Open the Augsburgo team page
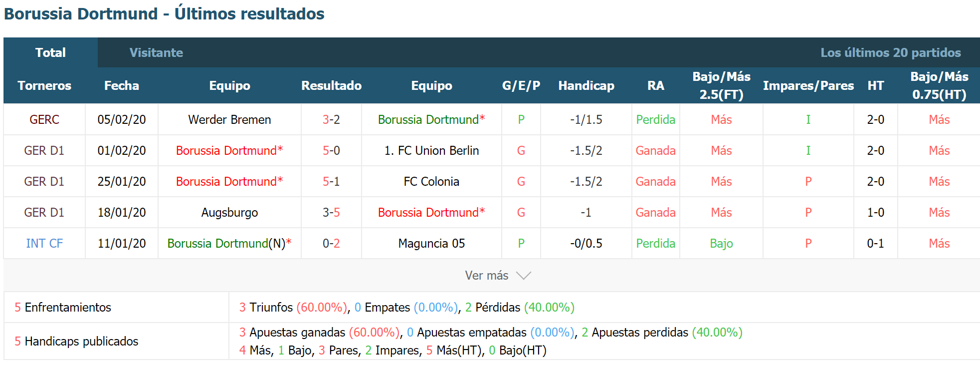 click(229, 213)
